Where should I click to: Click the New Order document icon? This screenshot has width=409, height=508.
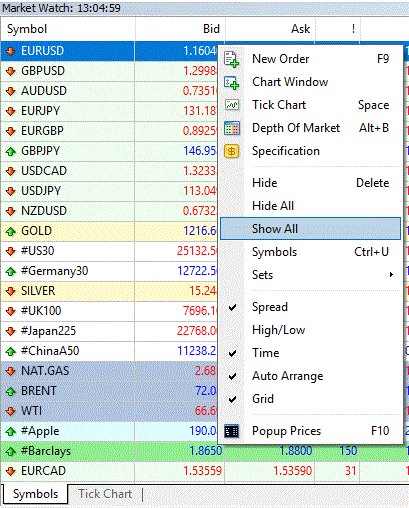(x=231, y=59)
